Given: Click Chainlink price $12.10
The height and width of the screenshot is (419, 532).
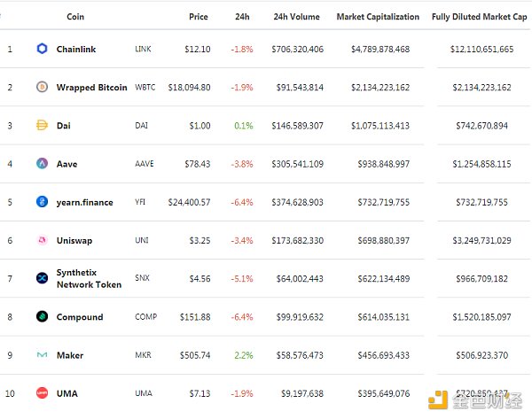Looking at the screenshot, I should [x=198, y=49].
